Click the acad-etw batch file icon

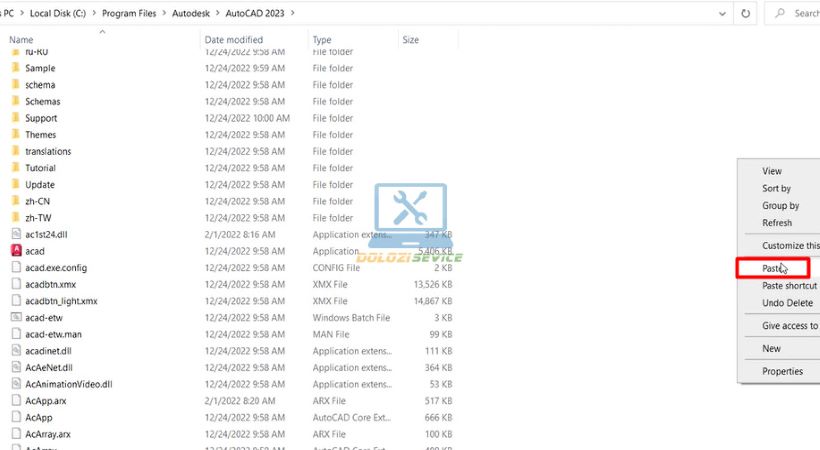(x=16, y=317)
